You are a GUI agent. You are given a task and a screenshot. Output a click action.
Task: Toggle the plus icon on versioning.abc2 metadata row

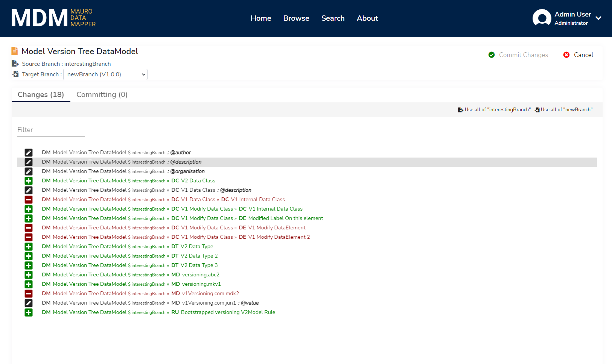pyautogui.click(x=29, y=275)
